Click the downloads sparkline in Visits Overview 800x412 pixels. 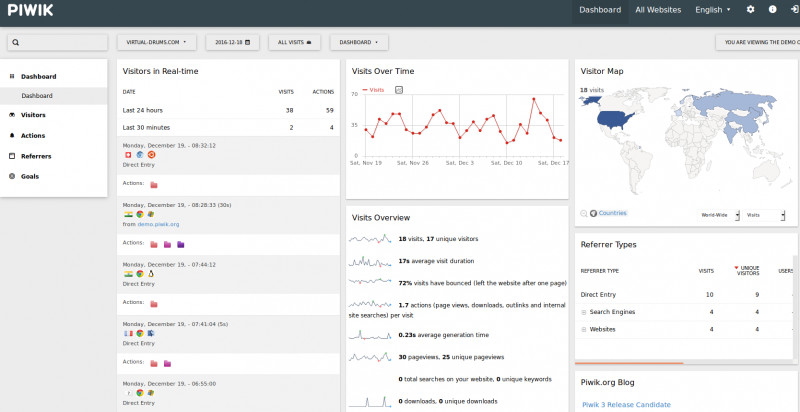coord(370,401)
